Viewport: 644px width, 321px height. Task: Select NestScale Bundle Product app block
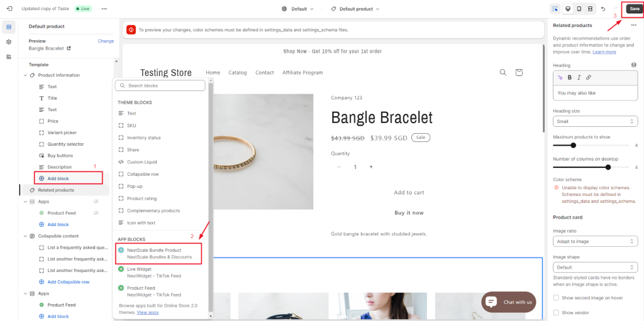158,253
